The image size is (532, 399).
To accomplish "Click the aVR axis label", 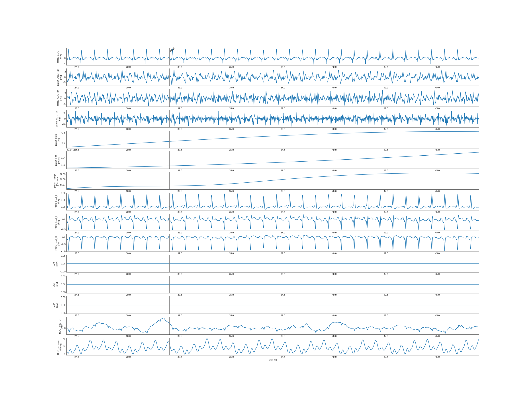I will coord(56,264).
